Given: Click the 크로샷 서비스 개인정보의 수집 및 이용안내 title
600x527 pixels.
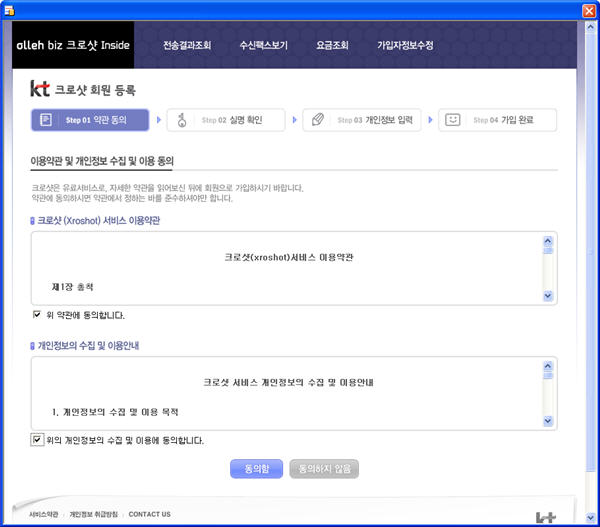Looking at the screenshot, I should [289, 382].
